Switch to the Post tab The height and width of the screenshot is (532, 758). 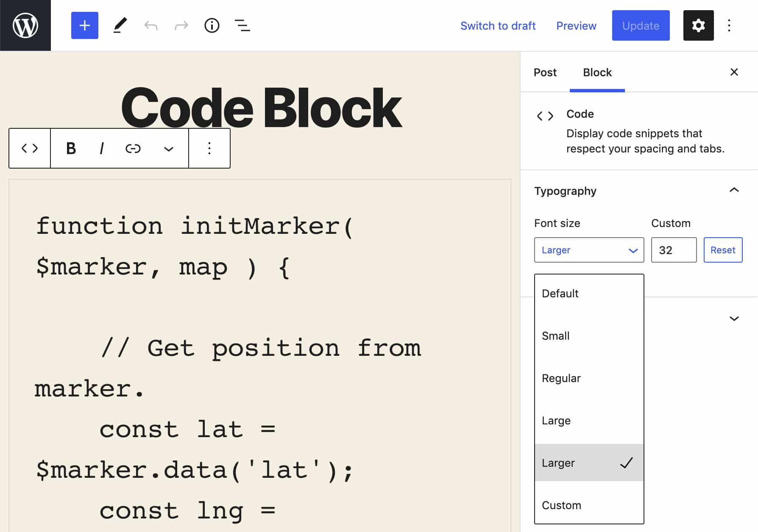tap(545, 72)
